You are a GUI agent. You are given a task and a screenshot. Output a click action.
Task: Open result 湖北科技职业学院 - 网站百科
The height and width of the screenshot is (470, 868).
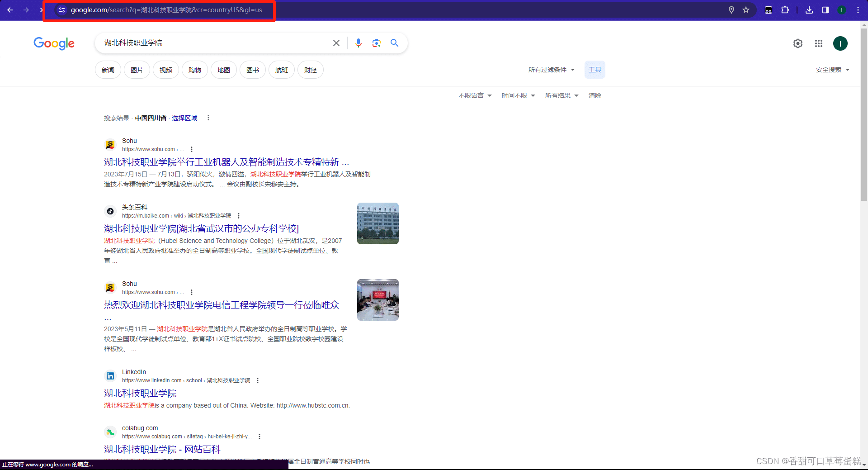tap(162, 449)
